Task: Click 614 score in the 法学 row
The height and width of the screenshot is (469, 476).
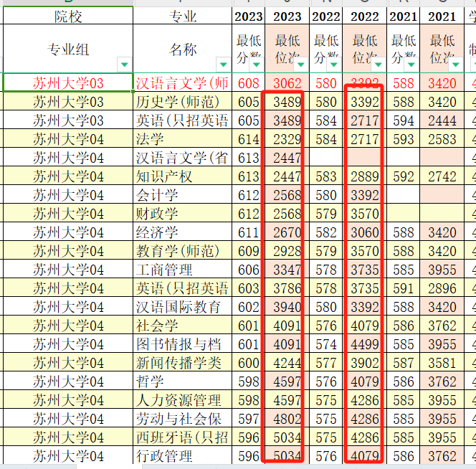Action: pos(249,139)
